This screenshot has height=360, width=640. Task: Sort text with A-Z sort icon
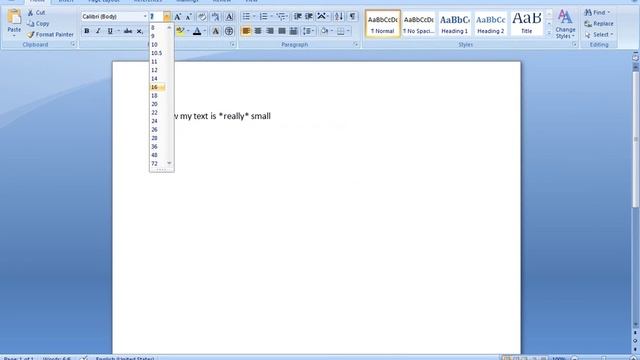point(339,17)
